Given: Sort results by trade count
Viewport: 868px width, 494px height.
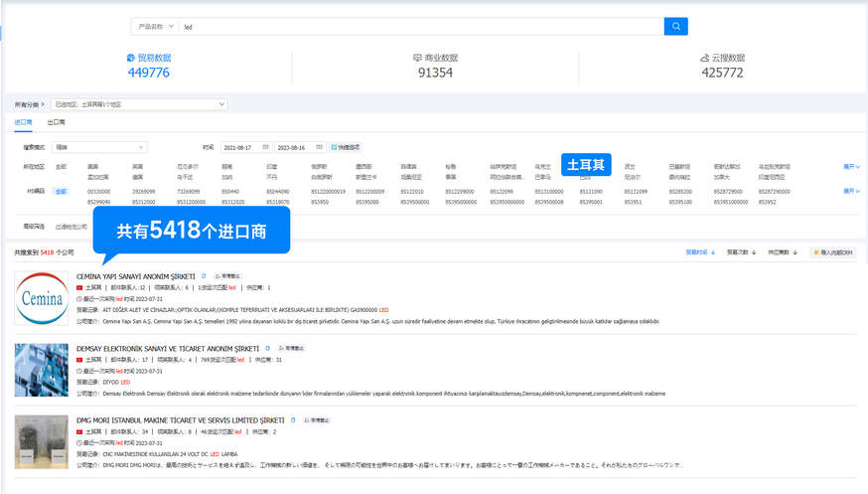Looking at the screenshot, I should [741, 252].
